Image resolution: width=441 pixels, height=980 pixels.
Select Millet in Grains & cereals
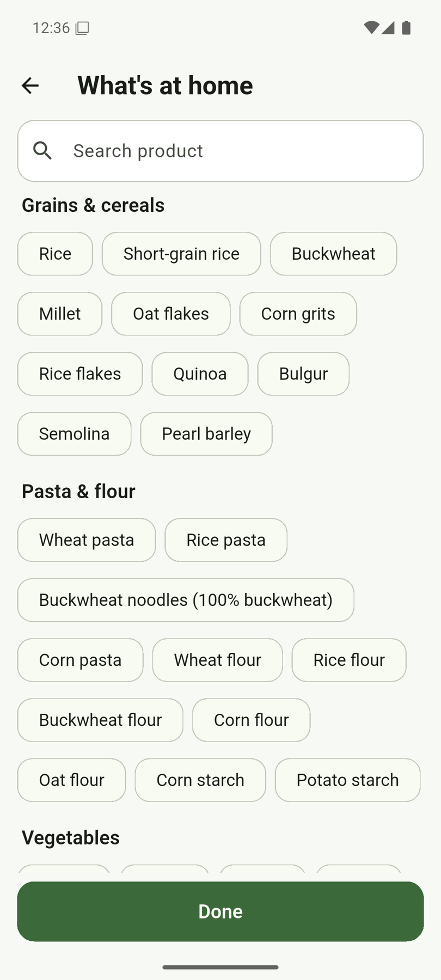pos(60,314)
